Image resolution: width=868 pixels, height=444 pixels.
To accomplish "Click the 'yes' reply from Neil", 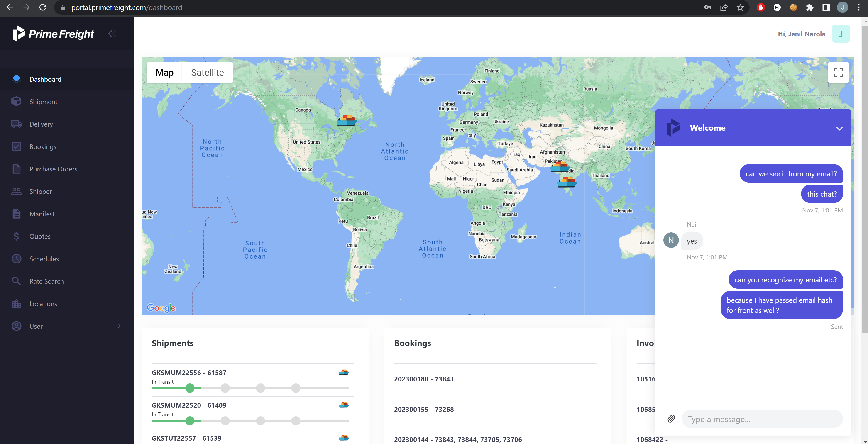I will (692, 241).
